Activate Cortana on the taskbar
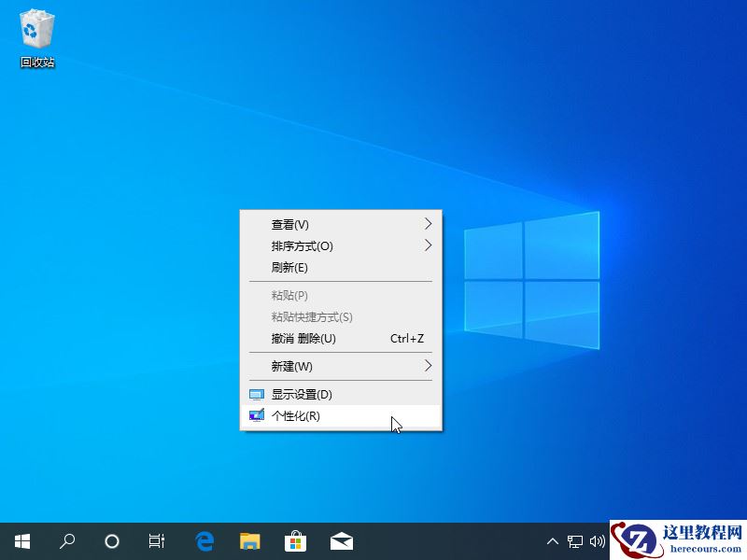The width and height of the screenshot is (747, 560). 112,541
